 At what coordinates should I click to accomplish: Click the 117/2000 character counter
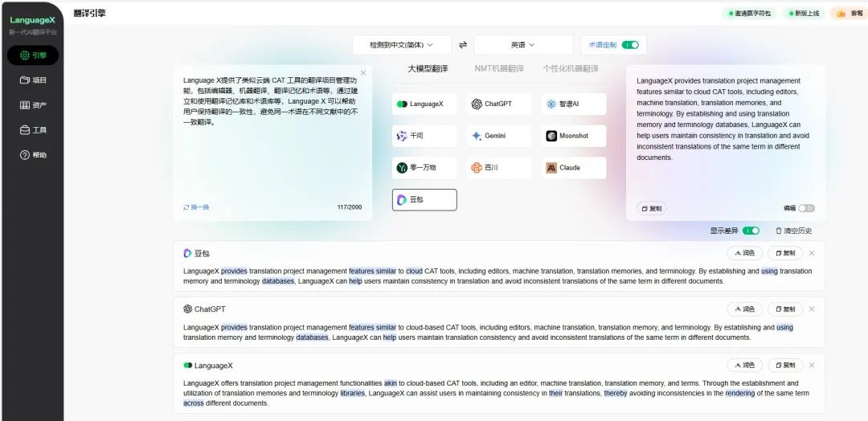pos(350,207)
